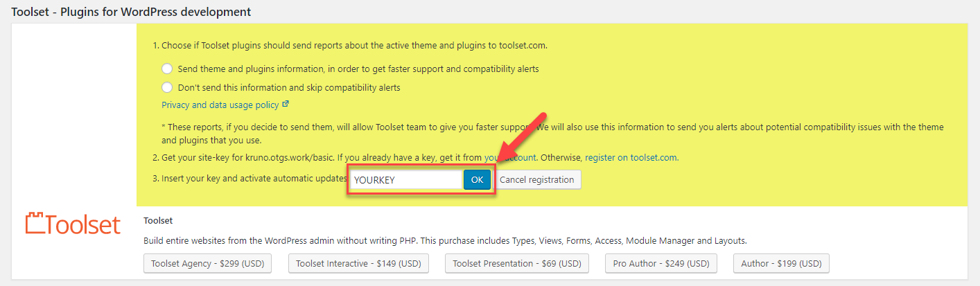Click the bold Toolset product title
Image resolution: width=980 pixels, height=286 pixels.
tap(158, 220)
